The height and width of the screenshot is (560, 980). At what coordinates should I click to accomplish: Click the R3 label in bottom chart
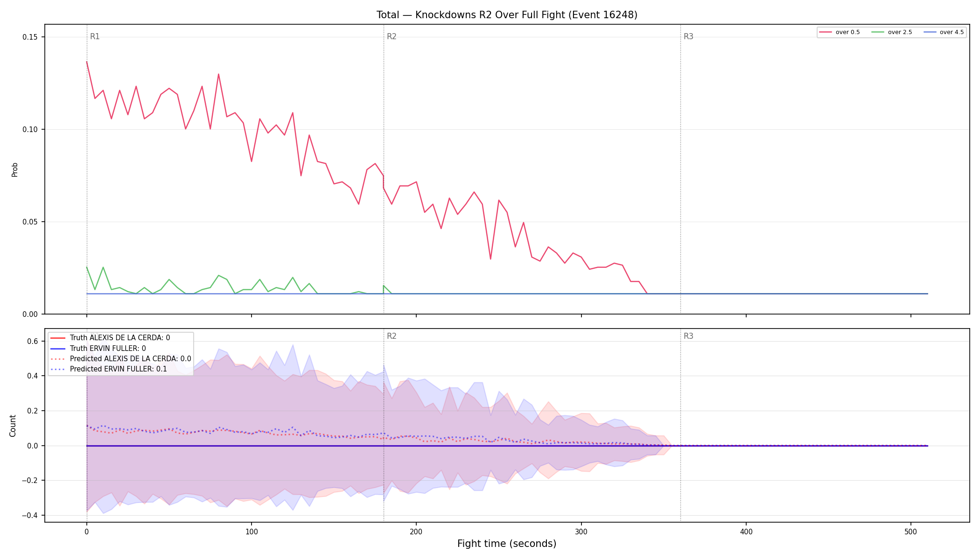(x=688, y=336)
